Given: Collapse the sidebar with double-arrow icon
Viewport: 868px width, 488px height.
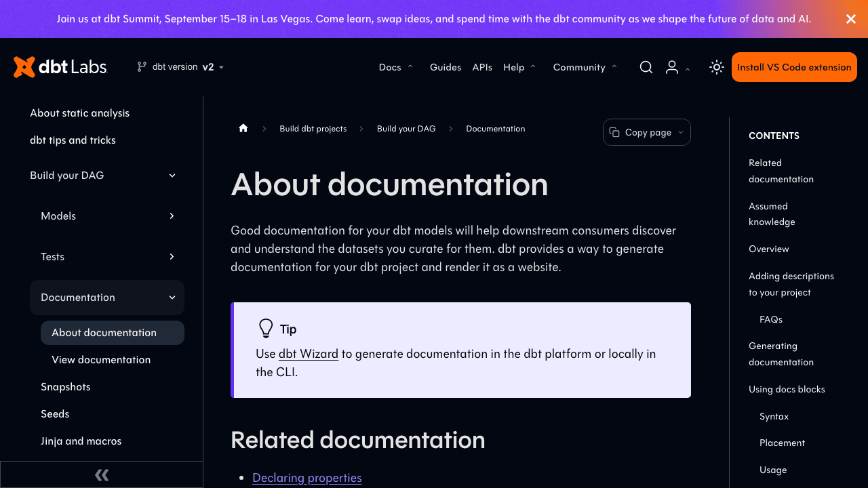Looking at the screenshot, I should pos(102,474).
